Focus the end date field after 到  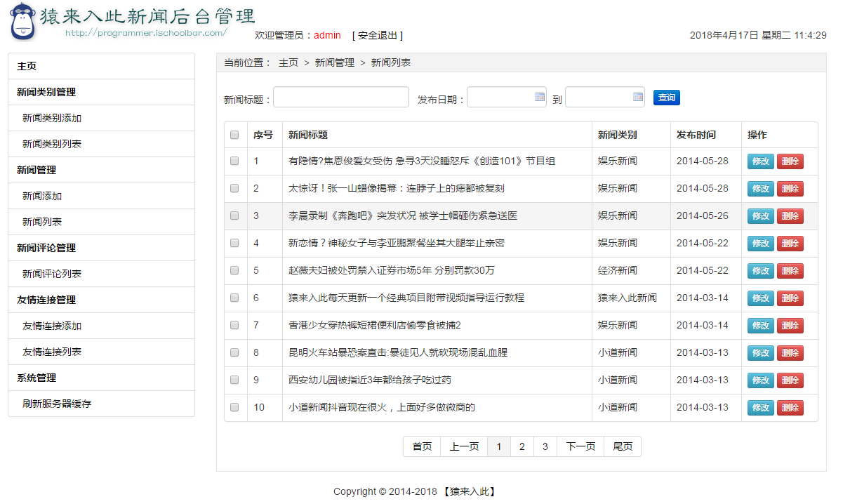[x=605, y=98]
